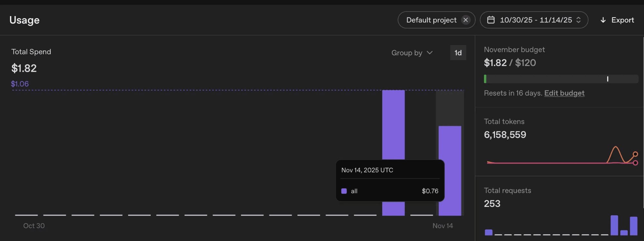The width and height of the screenshot is (644, 241).
Task: Toggle the 1d interval button
Action: 458,53
